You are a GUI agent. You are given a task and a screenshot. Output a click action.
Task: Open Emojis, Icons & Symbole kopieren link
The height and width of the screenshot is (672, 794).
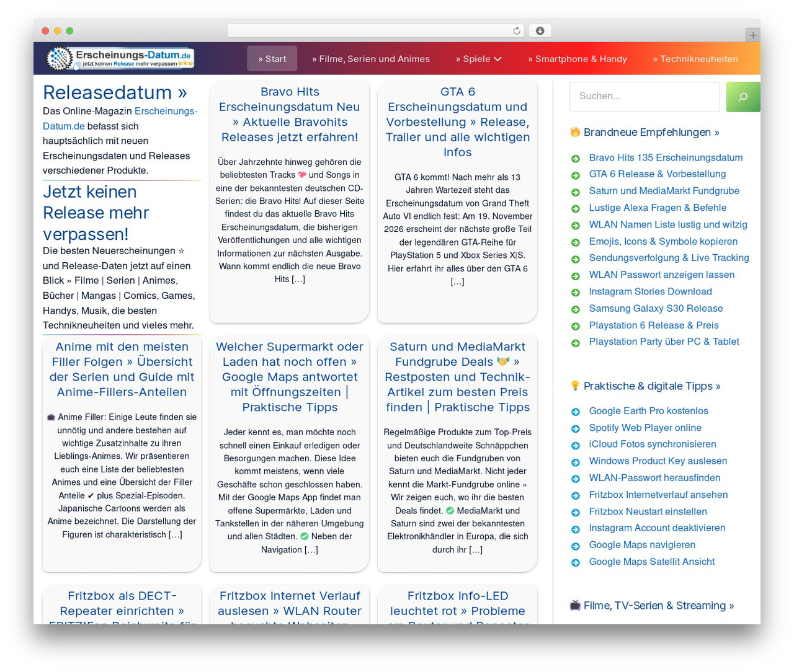coord(663,241)
